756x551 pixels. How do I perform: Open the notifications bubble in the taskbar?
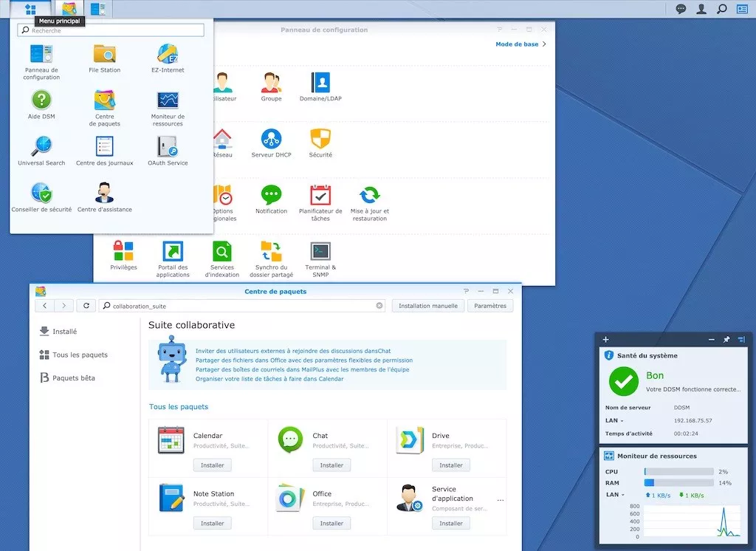[681, 8]
